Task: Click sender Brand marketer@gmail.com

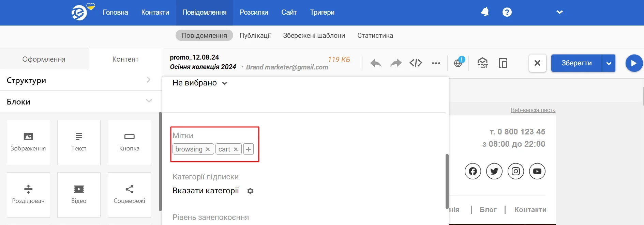Action: 287,67
